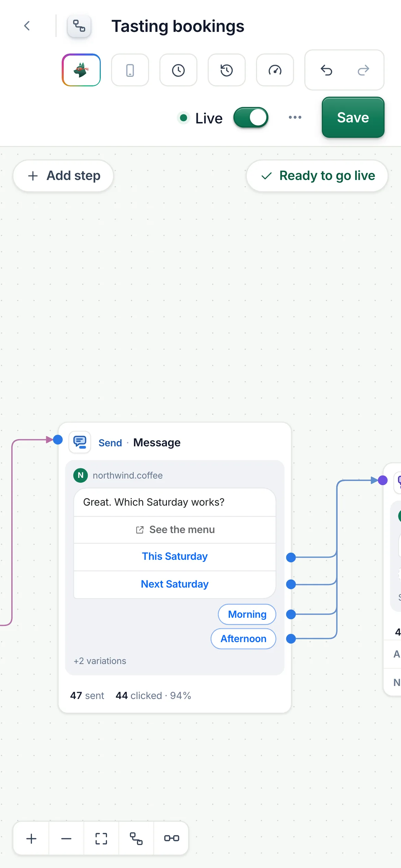Toggle the Live switch off
The image size is (401, 868).
pyautogui.click(x=251, y=118)
